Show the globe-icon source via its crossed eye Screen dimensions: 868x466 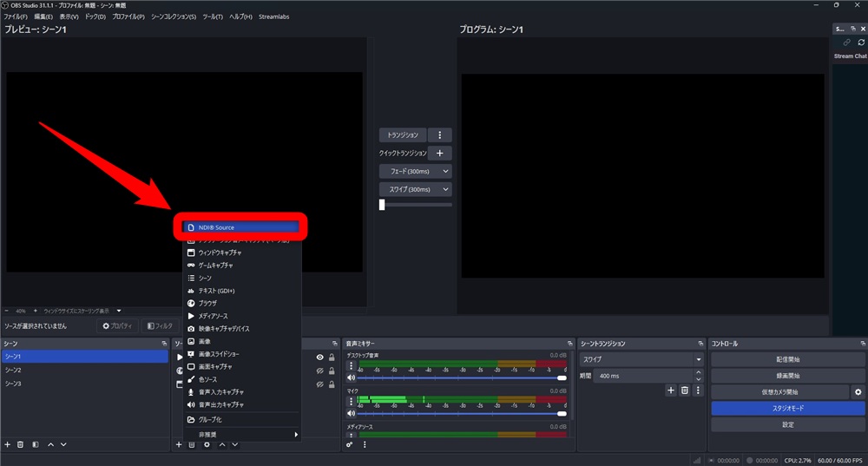point(320,371)
